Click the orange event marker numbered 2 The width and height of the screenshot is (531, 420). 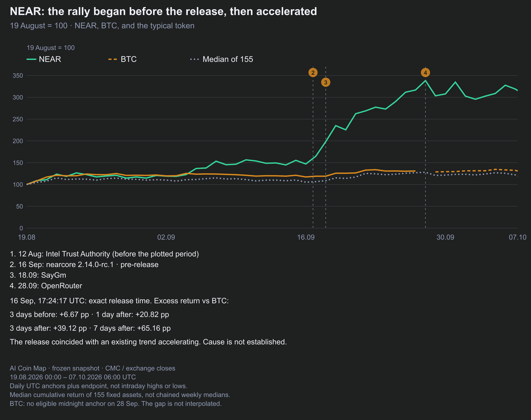coord(313,73)
